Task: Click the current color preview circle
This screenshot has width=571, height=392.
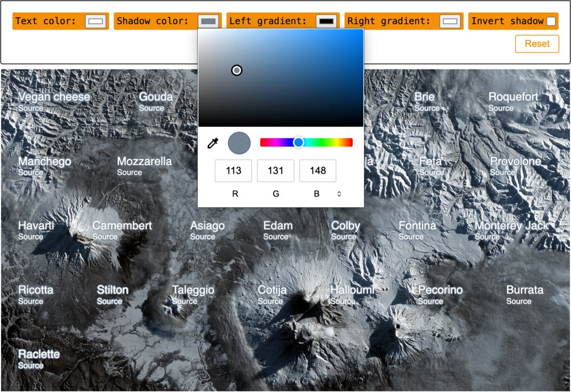Action: pyautogui.click(x=239, y=143)
